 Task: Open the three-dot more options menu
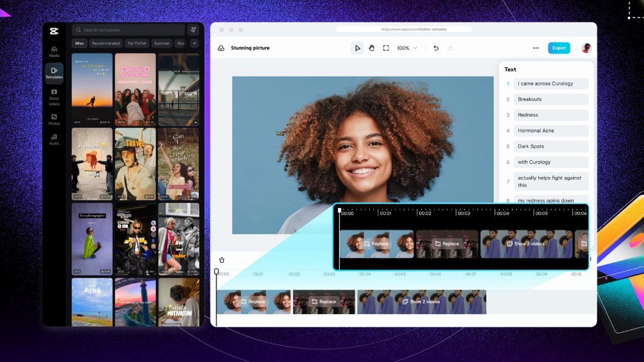point(536,48)
